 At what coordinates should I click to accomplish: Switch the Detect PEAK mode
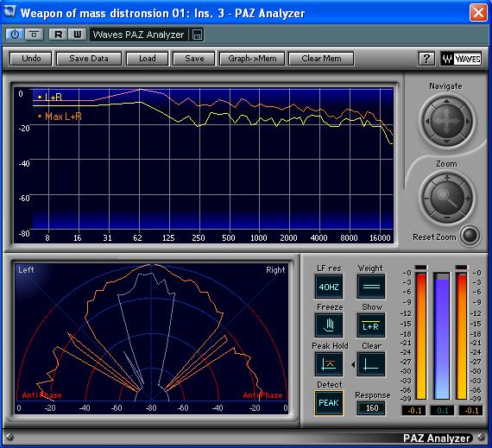[x=329, y=403]
